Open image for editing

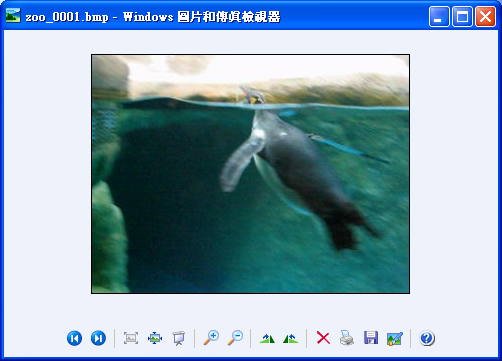click(395, 339)
